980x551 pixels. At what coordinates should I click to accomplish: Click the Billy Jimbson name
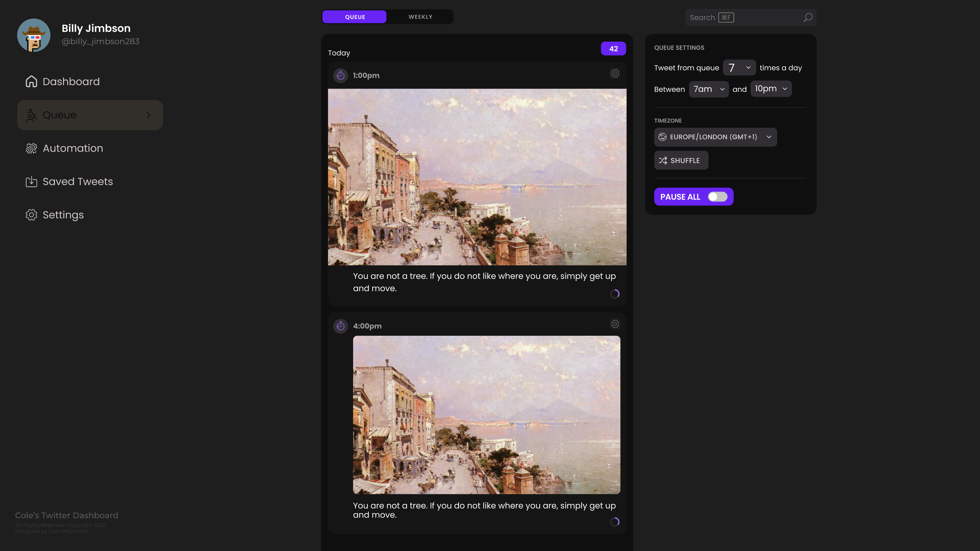(x=96, y=28)
